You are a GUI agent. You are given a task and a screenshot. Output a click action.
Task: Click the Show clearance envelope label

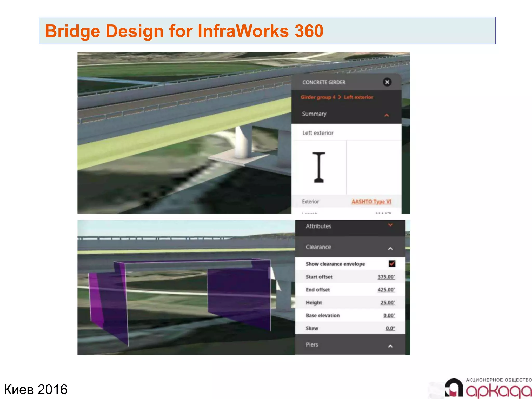335,264
